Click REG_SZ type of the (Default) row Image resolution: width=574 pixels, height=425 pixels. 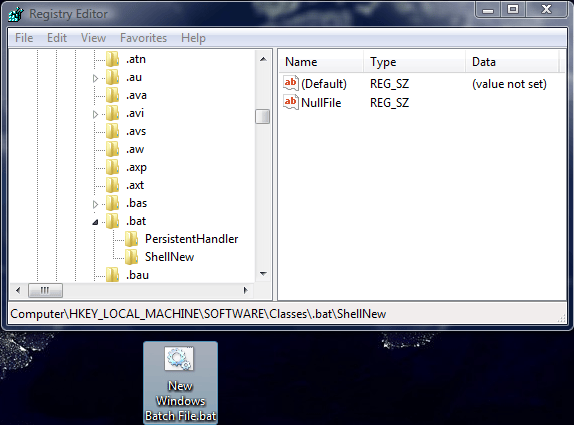click(x=390, y=84)
